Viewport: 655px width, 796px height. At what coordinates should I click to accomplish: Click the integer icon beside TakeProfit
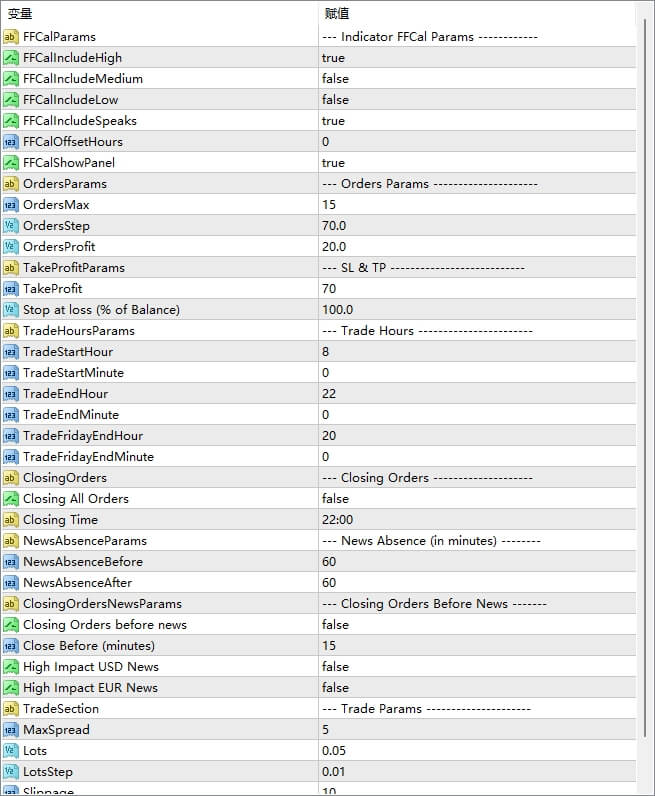(x=10, y=289)
